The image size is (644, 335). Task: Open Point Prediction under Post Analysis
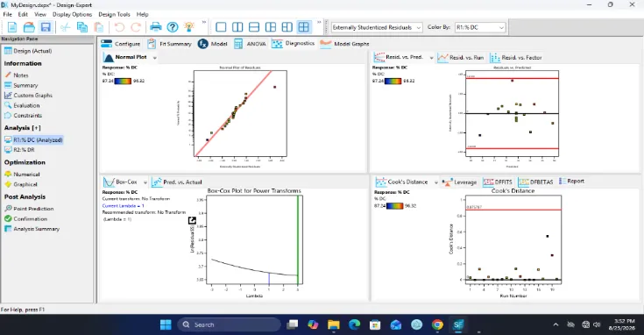[29, 209]
